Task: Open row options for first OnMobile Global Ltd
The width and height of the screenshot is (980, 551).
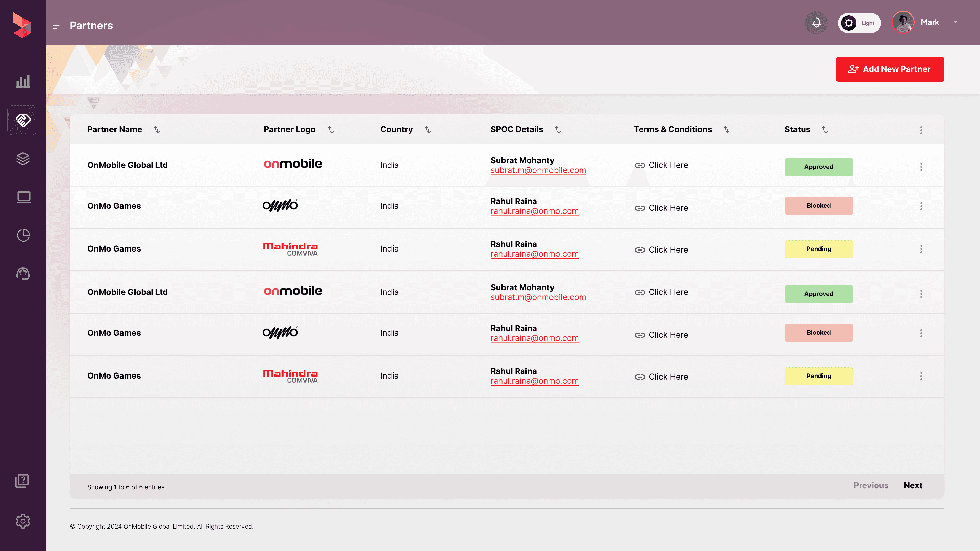Action: (921, 167)
